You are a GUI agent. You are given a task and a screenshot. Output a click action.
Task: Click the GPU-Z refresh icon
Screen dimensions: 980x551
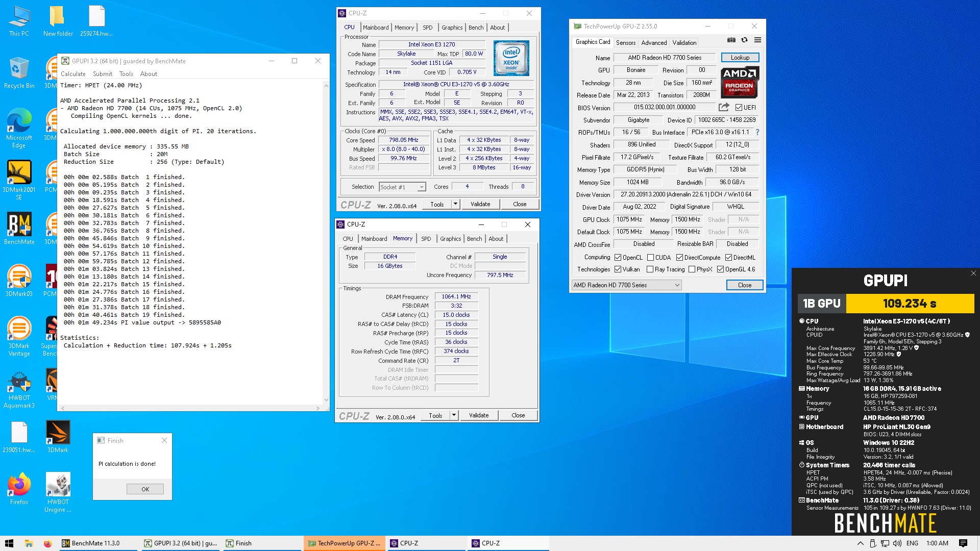[744, 40]
